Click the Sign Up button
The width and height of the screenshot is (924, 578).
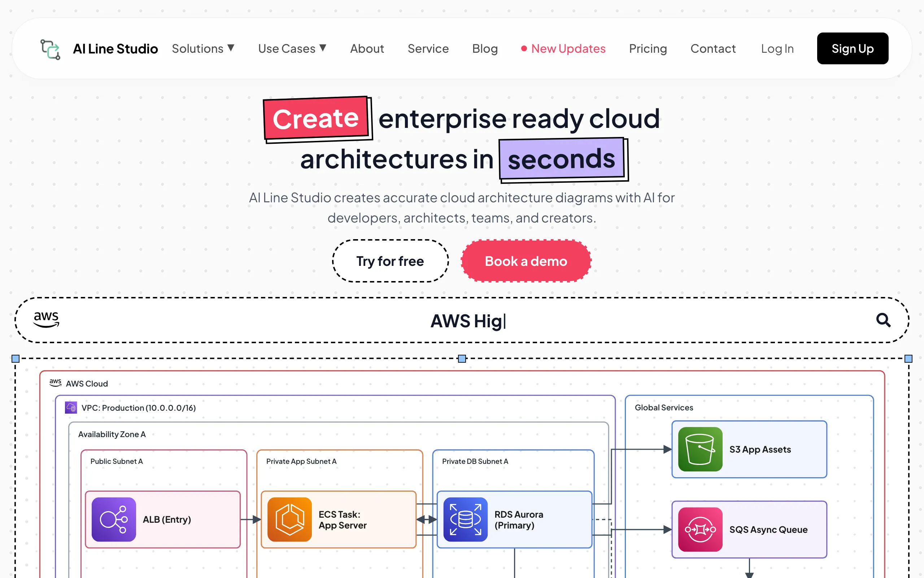(853, 48)
